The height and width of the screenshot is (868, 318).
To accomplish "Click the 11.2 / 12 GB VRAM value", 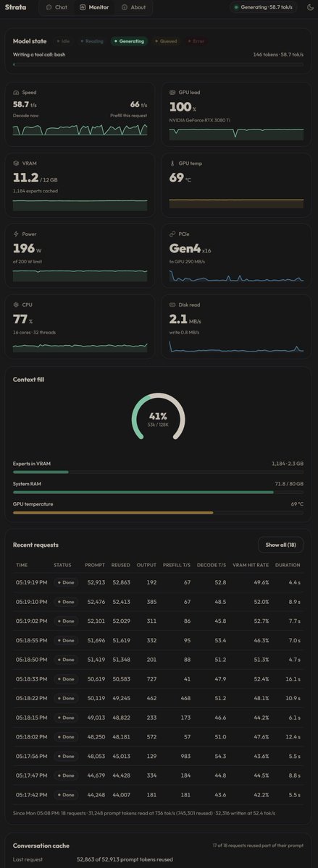I will 35,176.
